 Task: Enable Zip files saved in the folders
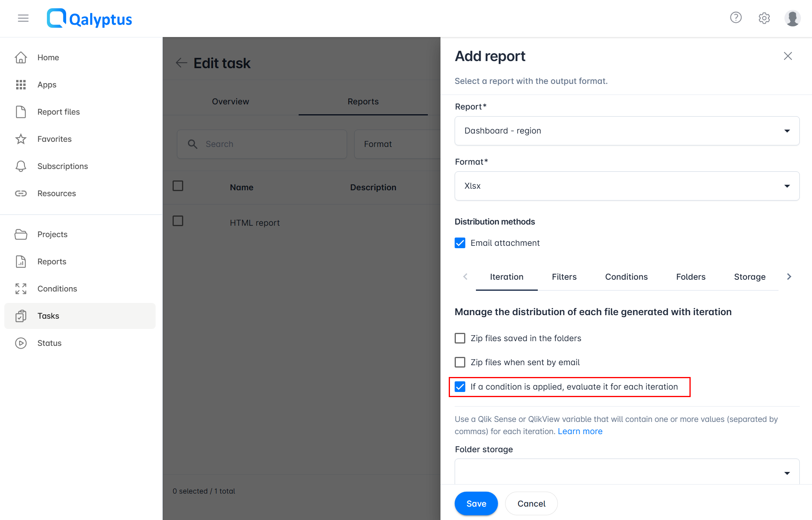[x=460, y=338]
